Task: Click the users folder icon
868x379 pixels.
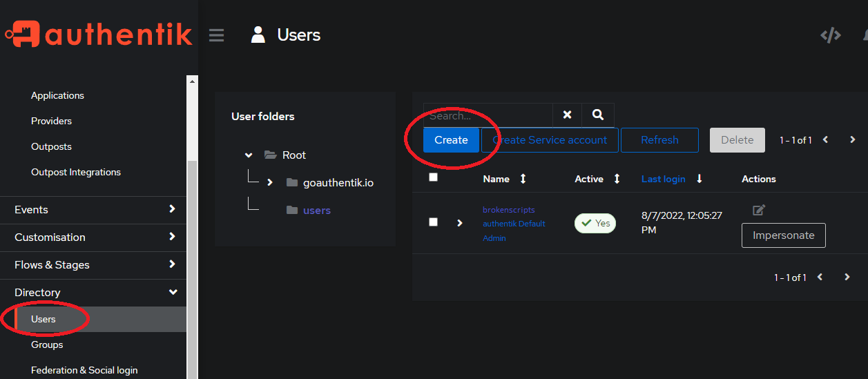Action: [x=292, y=211]
